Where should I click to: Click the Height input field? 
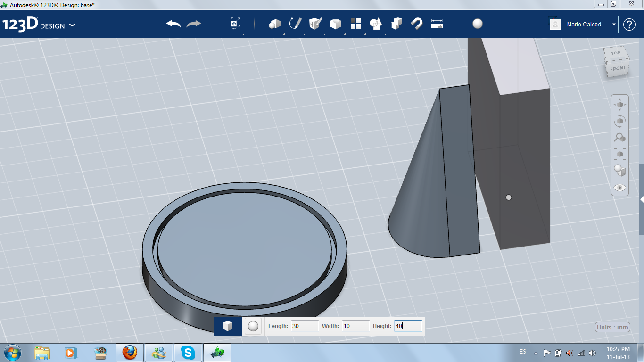(x=408, y=326)
